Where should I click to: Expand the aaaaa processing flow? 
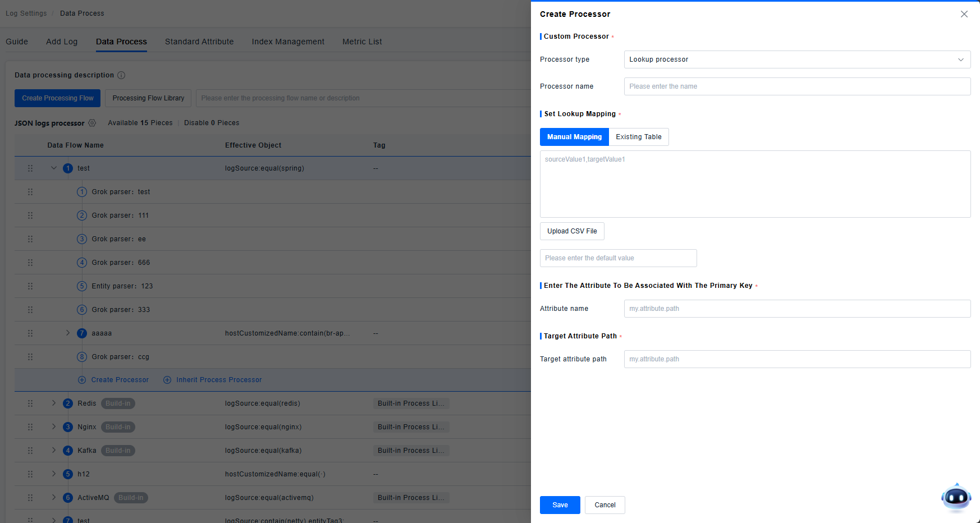(x=68, y=333)
